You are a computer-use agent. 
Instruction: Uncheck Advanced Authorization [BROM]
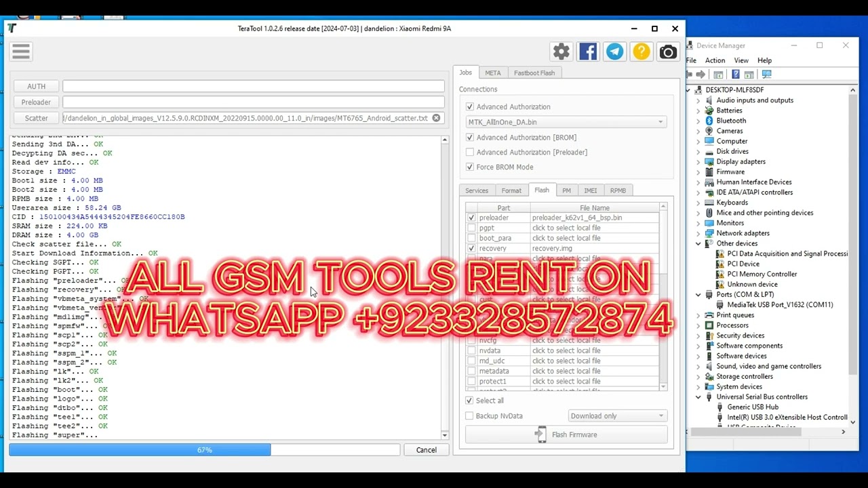(x=470, y=137)
